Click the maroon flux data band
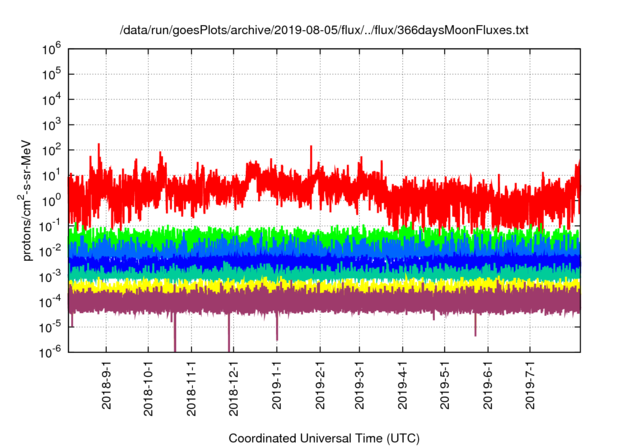 point(324,303)
